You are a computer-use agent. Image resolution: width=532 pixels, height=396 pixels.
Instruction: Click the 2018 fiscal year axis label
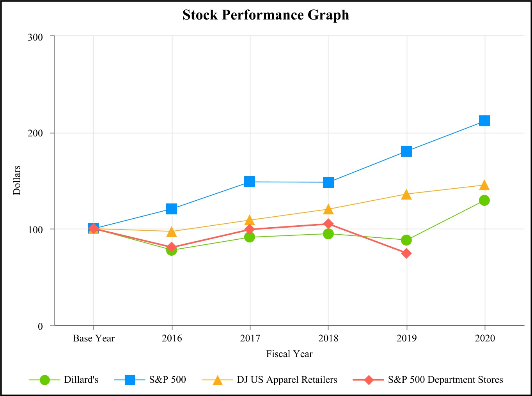328,338
